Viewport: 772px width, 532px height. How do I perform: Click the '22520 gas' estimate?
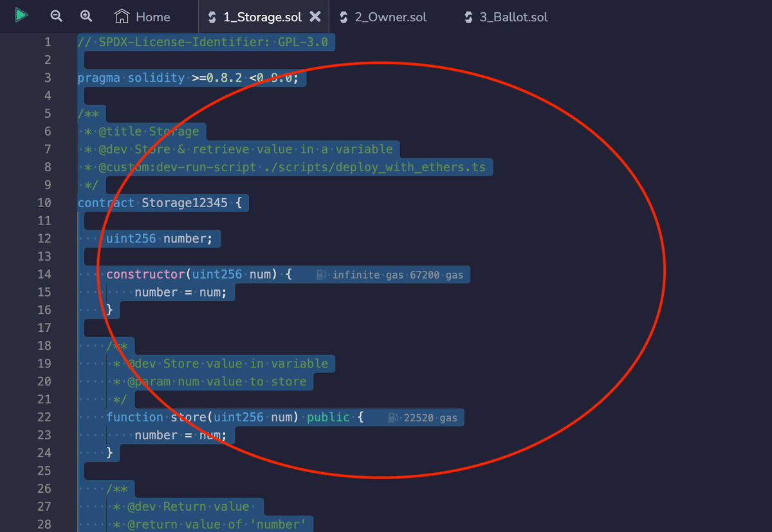click(x=430, y=417)
